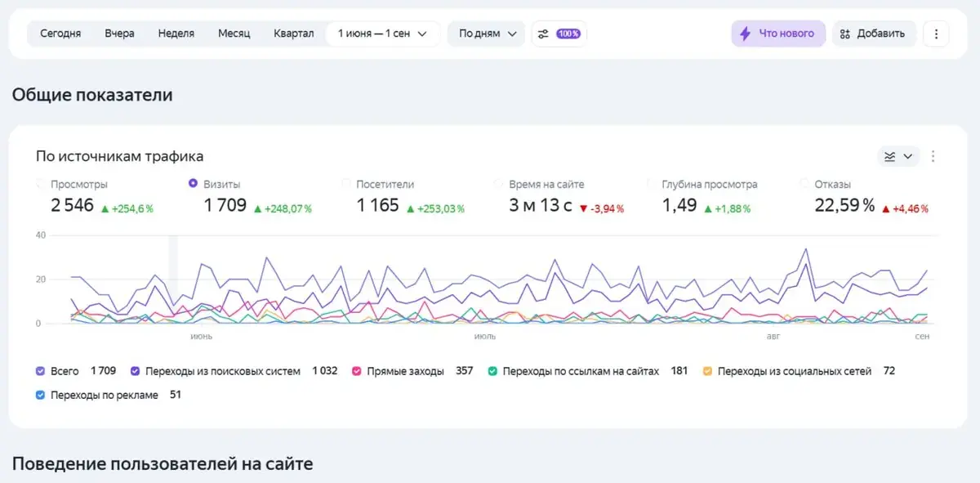980x483 pixels.
Task: Select the 'Отказы' metric radio button
Action: 804,184
